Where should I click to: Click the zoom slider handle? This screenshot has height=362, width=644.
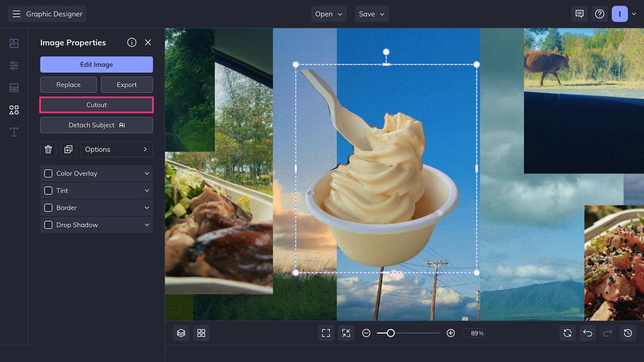pos(390,333)
